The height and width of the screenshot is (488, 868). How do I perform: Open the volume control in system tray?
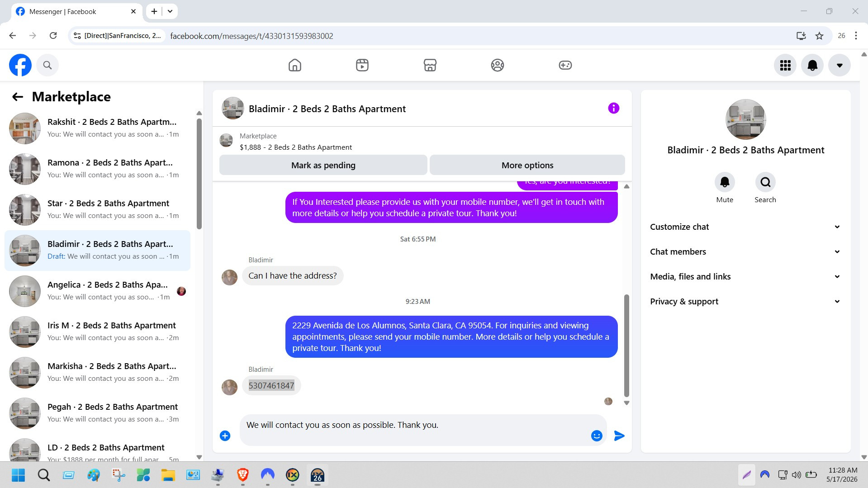pos(796,475)
